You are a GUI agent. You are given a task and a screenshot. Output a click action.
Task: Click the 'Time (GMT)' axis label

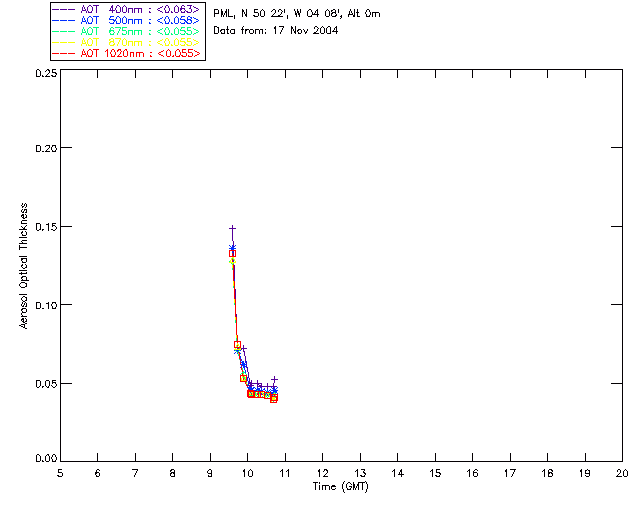click(x=341, y=487)
